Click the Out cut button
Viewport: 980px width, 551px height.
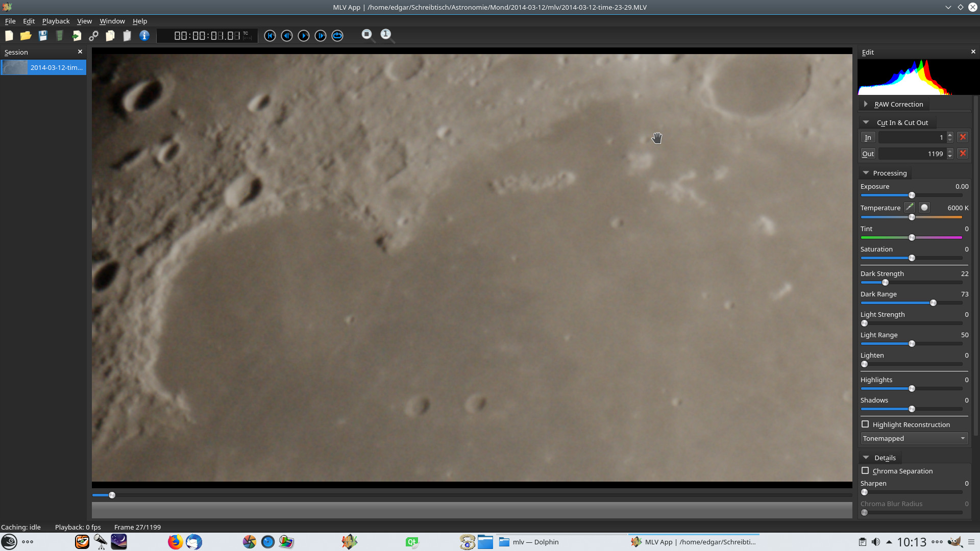tap(868, 154)
